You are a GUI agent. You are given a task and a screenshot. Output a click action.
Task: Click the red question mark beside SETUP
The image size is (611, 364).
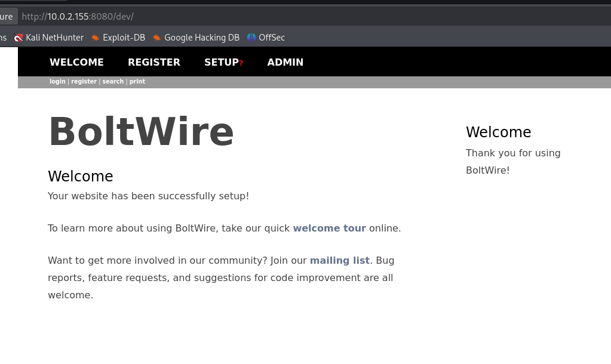241,63
